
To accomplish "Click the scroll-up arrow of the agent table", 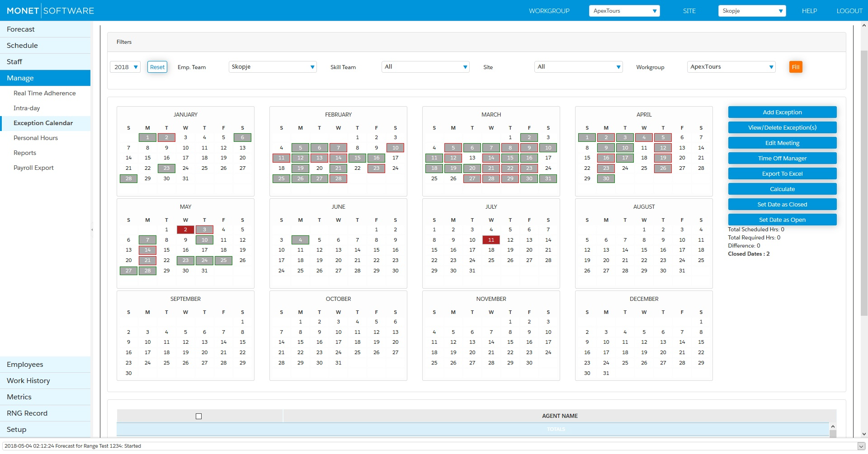I will [x=833, y=426].
